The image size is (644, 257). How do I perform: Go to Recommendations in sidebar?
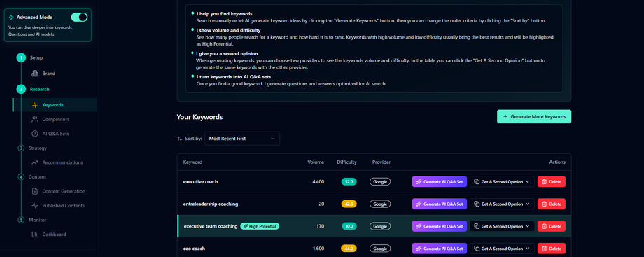tap(62, 162)
